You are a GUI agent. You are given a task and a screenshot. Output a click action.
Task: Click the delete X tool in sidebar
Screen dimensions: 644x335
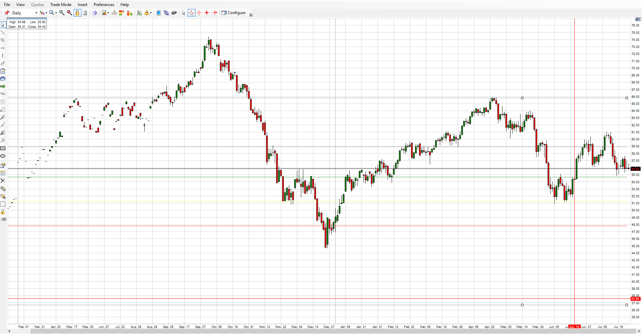point(3,181)
